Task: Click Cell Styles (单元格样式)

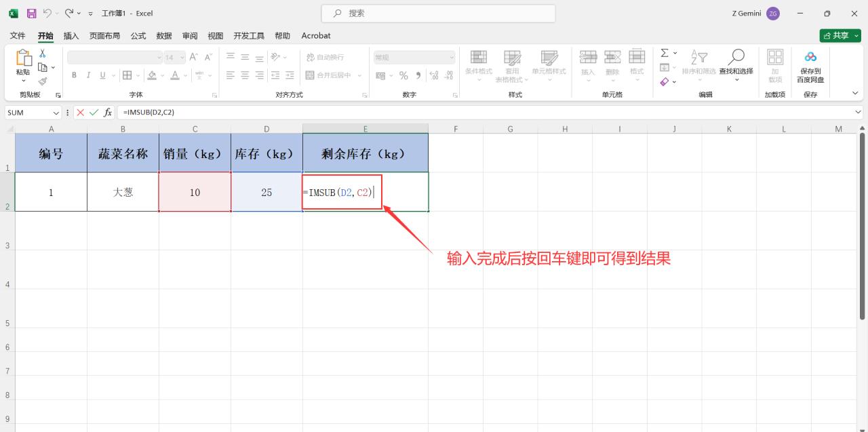Action: pyautogui.click(x=549, y=64)
